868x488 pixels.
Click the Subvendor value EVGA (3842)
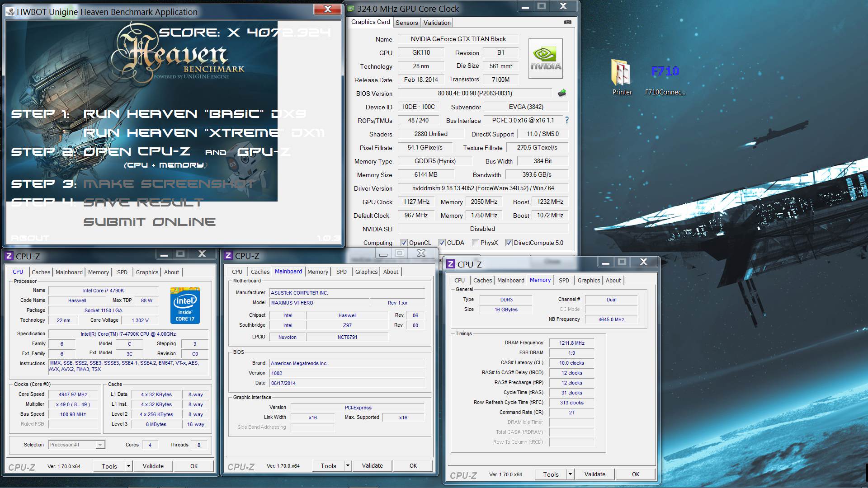(x=526, y=107)
